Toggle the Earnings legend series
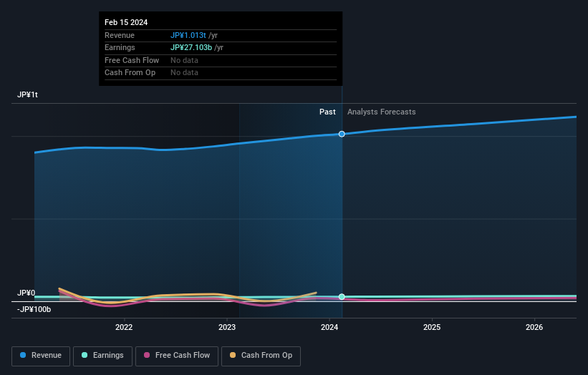Viewport: 588px width, 375px height. (102, 356)
